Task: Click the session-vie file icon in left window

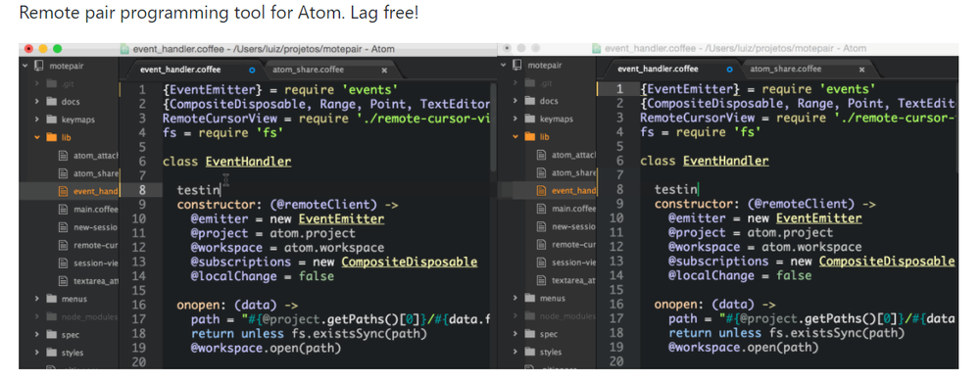Action: pyautogui.click(x=63, y=263)
